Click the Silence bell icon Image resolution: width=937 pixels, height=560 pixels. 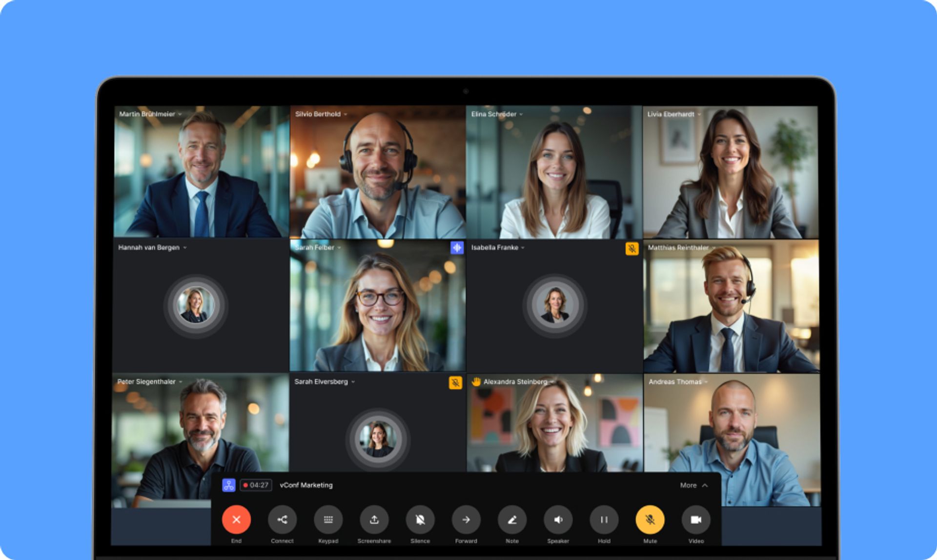(420, 520)
